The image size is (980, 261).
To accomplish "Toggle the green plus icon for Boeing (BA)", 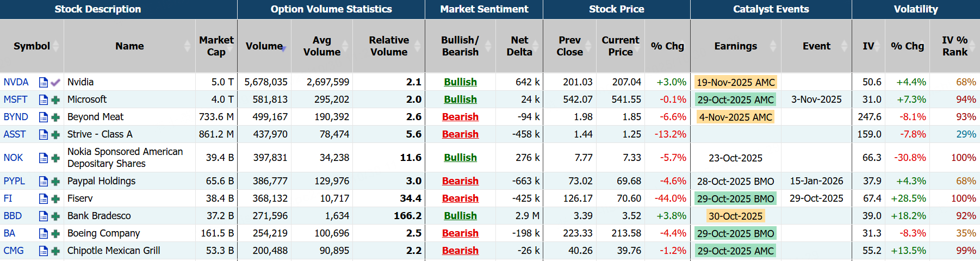I will pos(55,234).
